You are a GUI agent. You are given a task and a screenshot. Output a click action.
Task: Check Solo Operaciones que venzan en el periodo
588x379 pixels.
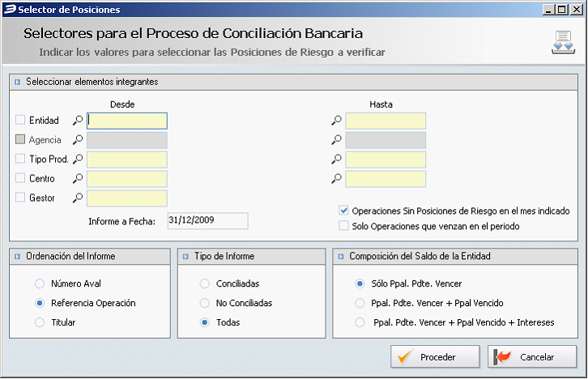343,226
